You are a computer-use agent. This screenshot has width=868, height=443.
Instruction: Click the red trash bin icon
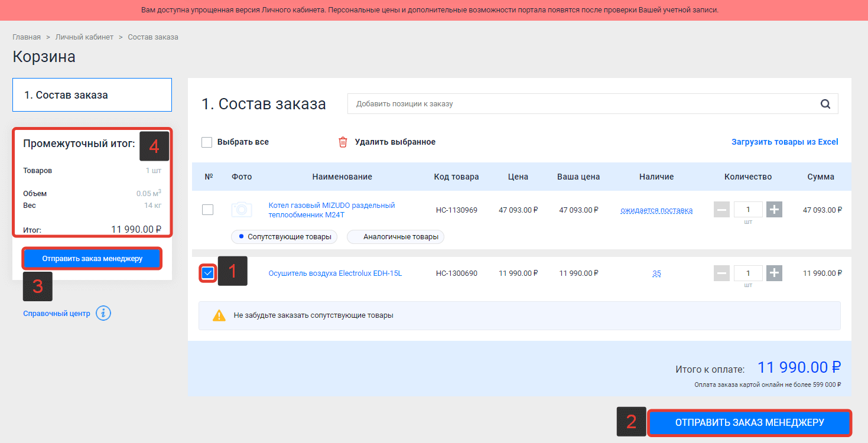point(343,142)
